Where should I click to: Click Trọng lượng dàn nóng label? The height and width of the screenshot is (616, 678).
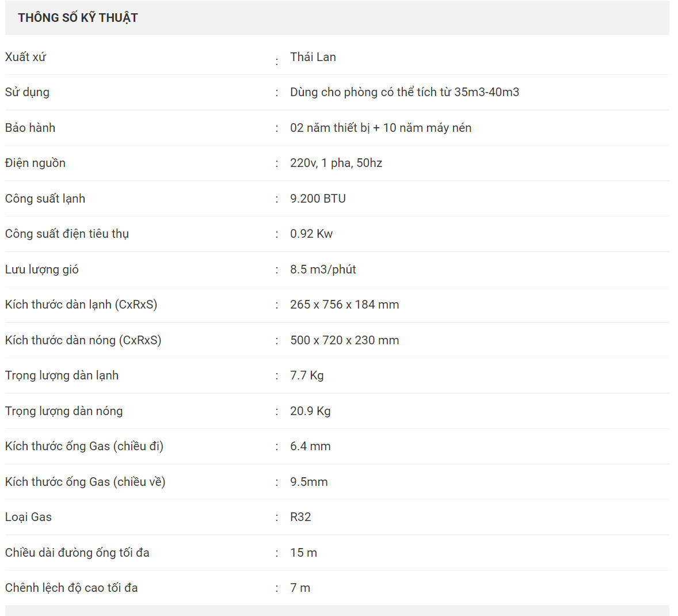pyautogui.click(x=63, y=411)
